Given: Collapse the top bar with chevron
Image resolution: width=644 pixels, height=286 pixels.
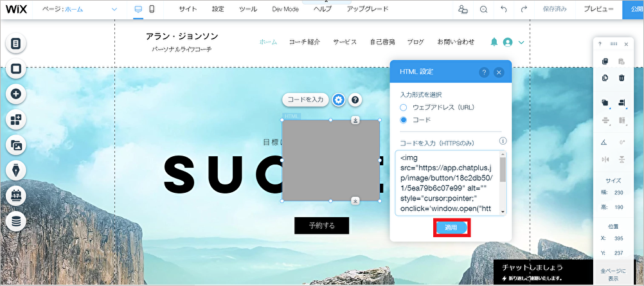Looking at the screenshot, I should [326, 2].
